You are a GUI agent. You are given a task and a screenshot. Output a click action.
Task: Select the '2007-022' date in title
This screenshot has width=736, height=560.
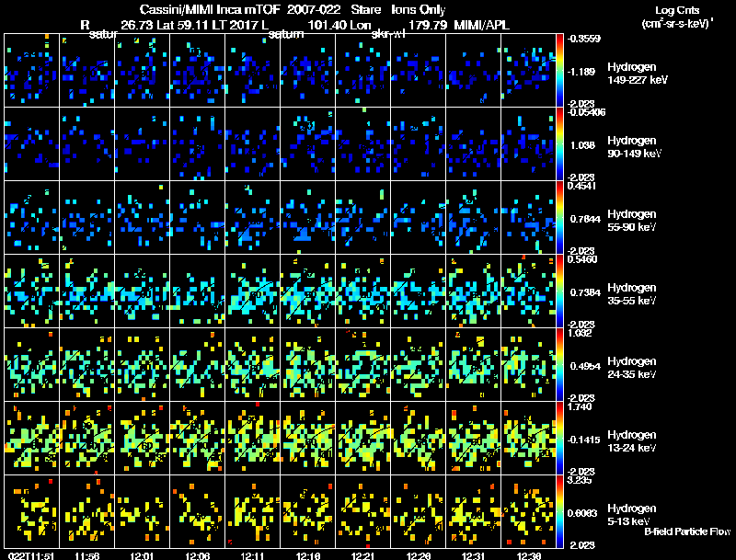(314, 9)
